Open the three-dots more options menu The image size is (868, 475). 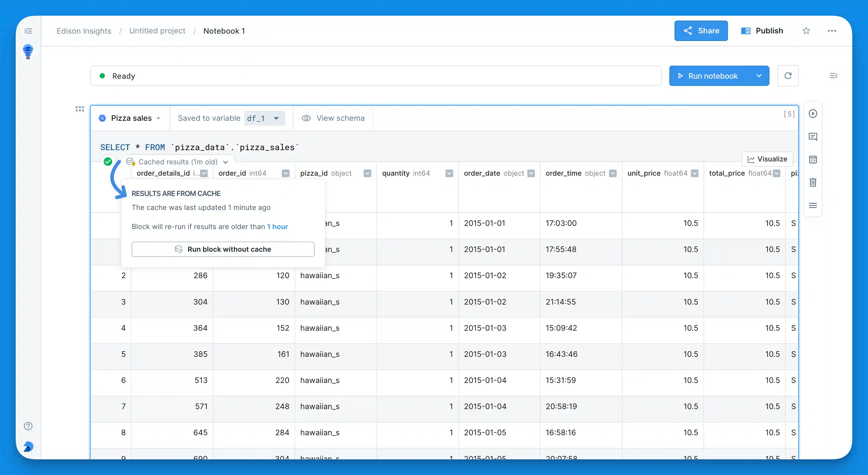coord(832,31)
